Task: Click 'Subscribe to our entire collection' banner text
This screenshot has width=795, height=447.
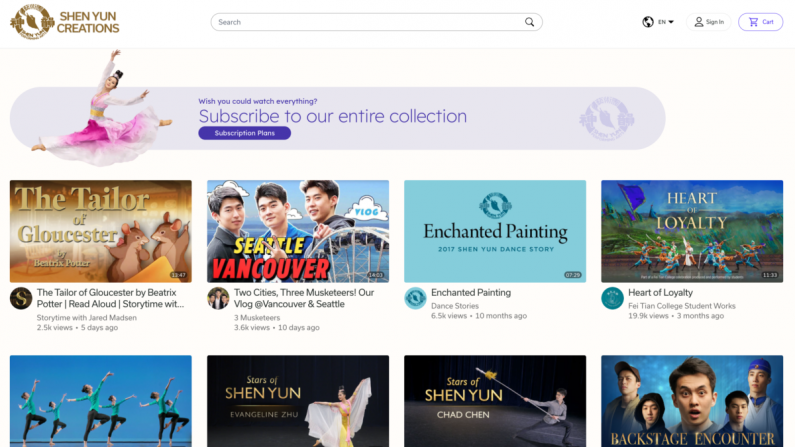Action: tap(333, 117)
